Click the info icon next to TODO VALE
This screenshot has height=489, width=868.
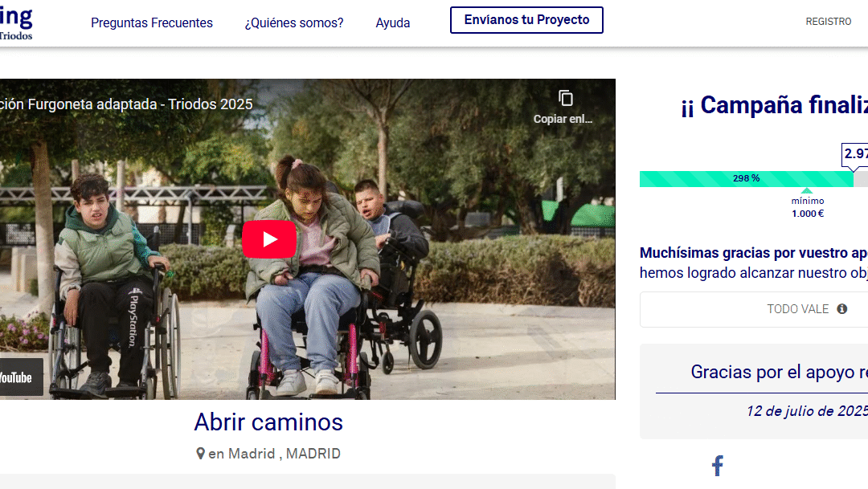[842, 309]
